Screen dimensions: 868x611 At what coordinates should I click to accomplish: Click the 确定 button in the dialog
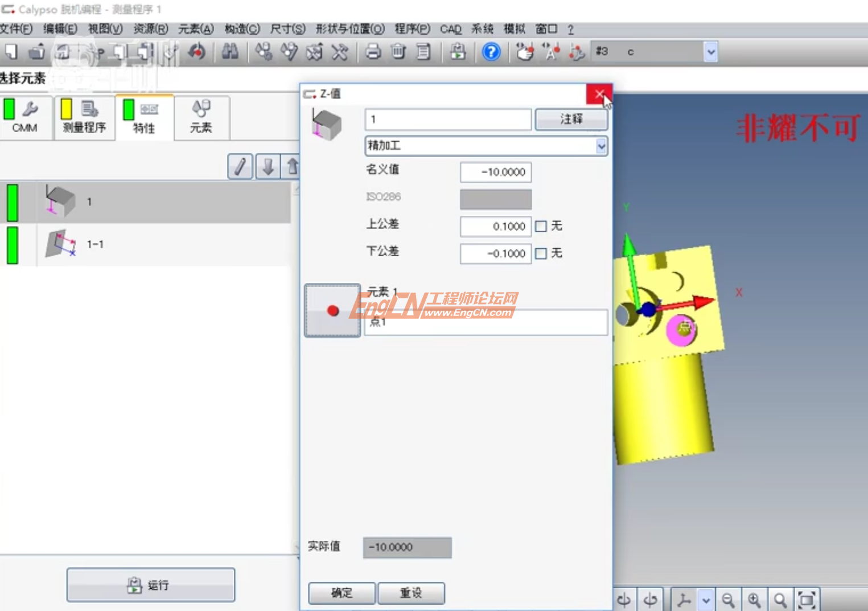point(341,593)
